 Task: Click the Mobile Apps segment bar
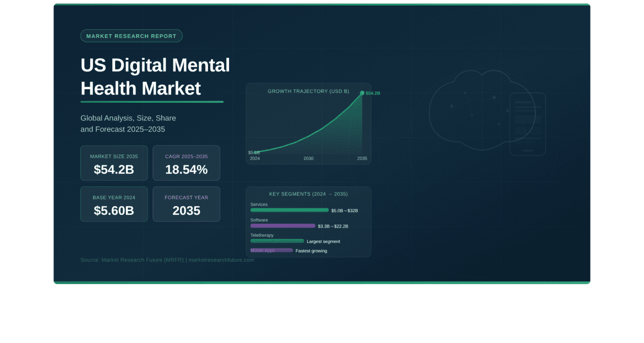pyautogui.click(x=271, y=250)
